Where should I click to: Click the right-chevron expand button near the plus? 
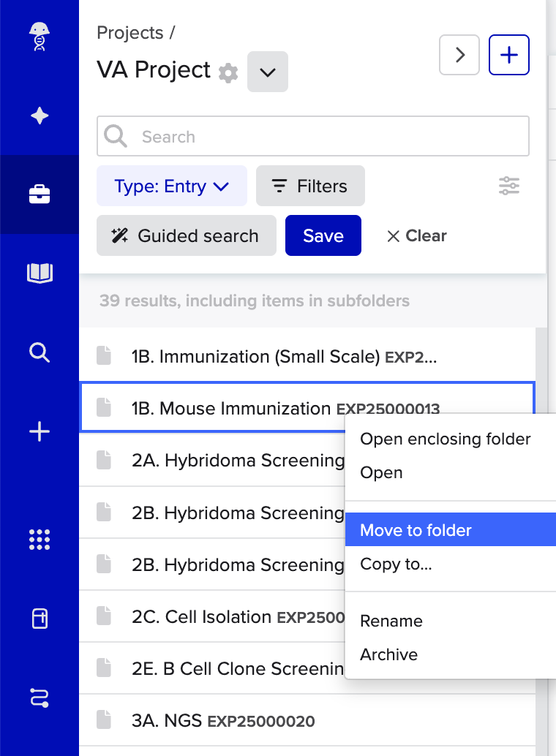(x=459, y=55)
